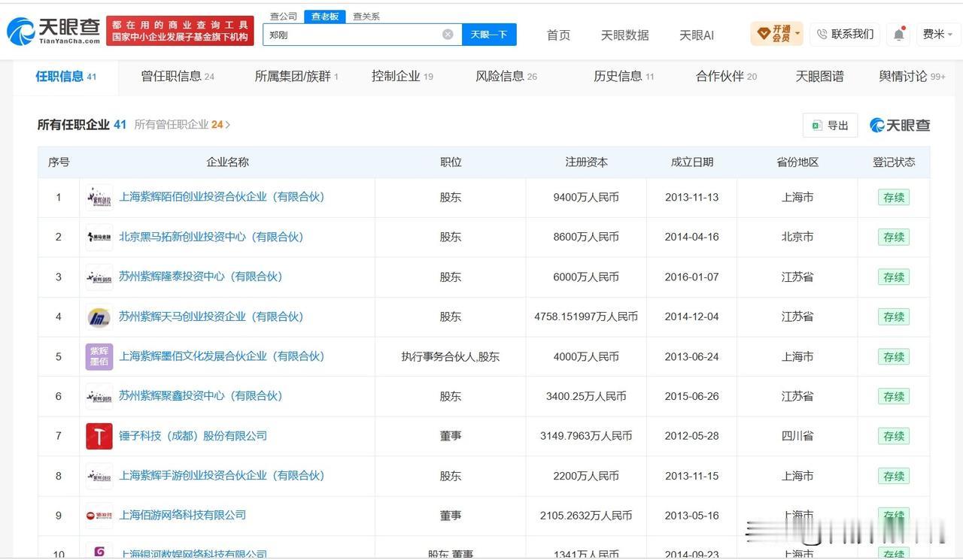Screen dimensions: 963x560
Task: Select the 四川省 region cell
Action: [797, 436]
